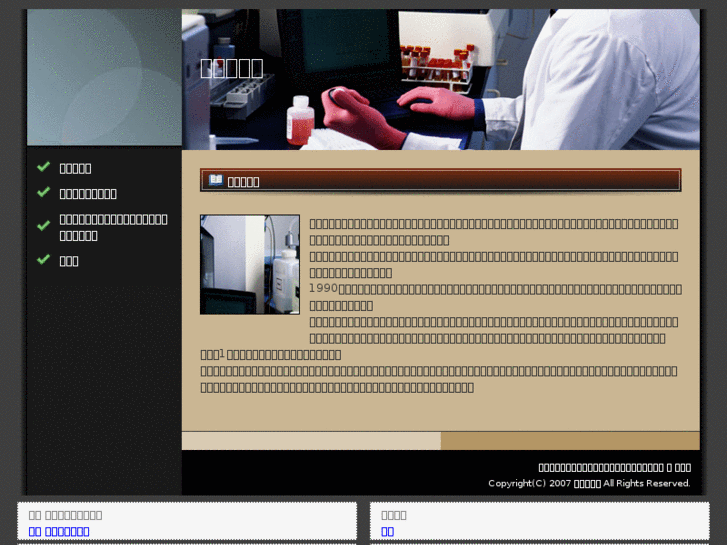The width and height of the screenshot is (727, 545).
Task: Click the green checkmark beside the two-line sidebar item
Action: [43, 226]
